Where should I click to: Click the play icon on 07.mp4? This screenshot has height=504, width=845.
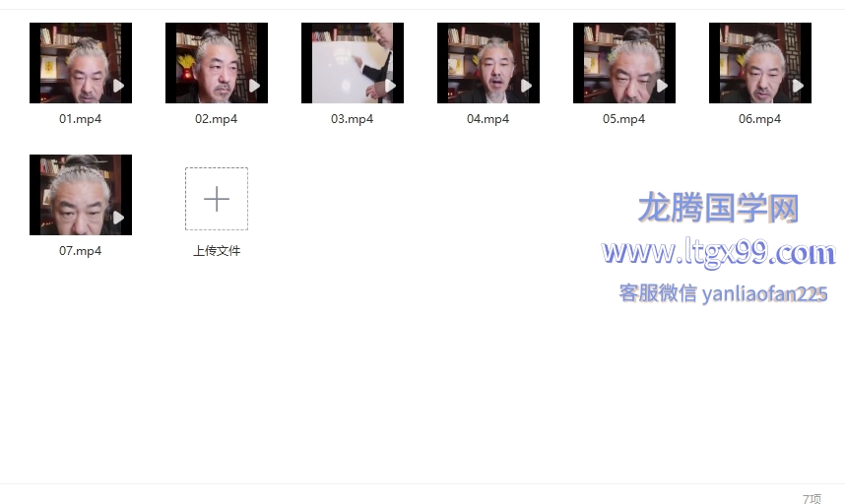pyautogui.click(x=118, y=218)
